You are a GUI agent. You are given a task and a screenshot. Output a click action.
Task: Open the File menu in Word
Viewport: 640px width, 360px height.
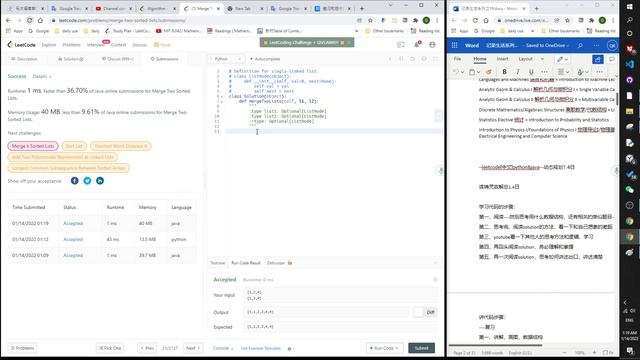click(458, 59)
